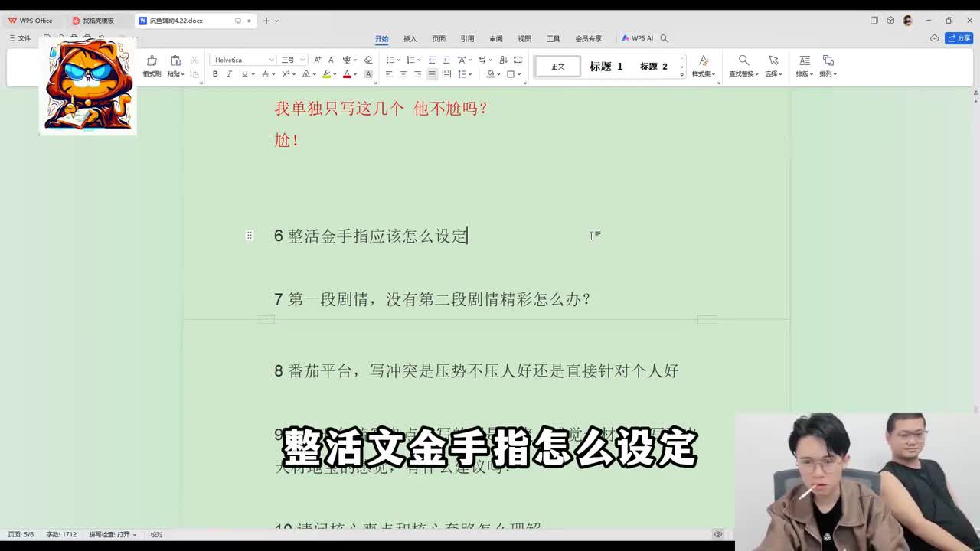Click the phonetic guide (pinyin) icon
This screenshot has height=551, width=980.
[x=348, y=60]
